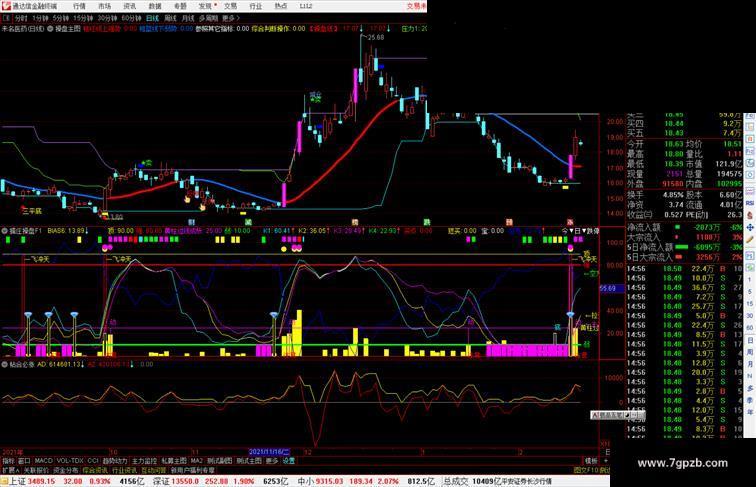Open the 数据 menu
Screen dimensions: 756x487
pyautogui.click(x=155, y=6)
